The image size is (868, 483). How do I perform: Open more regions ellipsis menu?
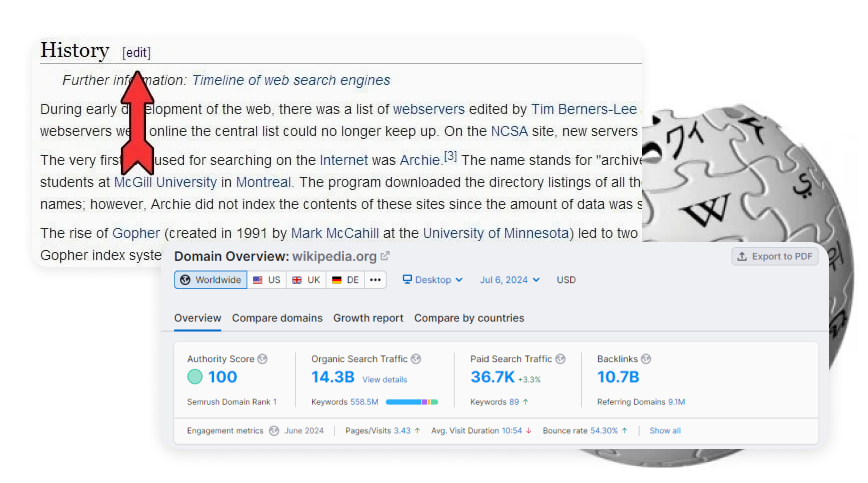[x=375, y=280]
